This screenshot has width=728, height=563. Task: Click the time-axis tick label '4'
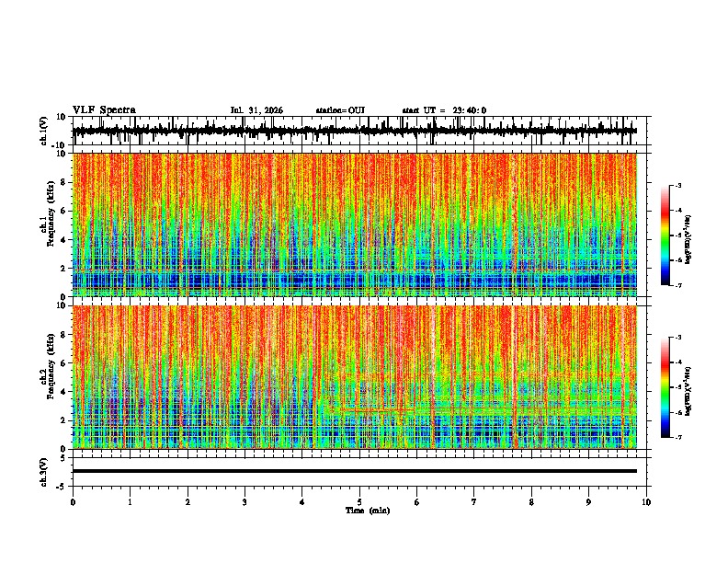(302, 502)
